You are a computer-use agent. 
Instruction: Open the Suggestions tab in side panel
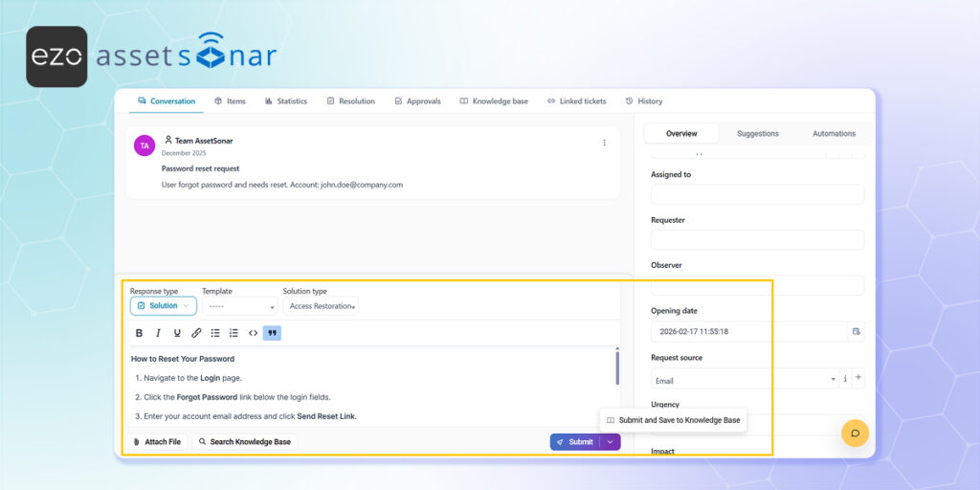tap(757, 134)
